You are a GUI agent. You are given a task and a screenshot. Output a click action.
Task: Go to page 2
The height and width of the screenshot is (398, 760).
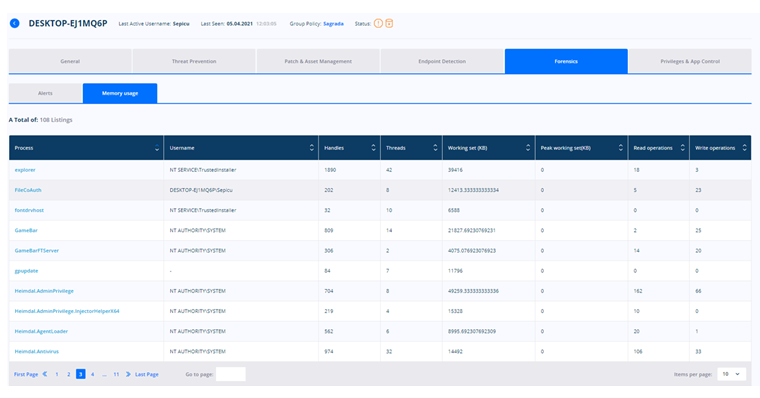pyautogui.click(x=69, y=374)
